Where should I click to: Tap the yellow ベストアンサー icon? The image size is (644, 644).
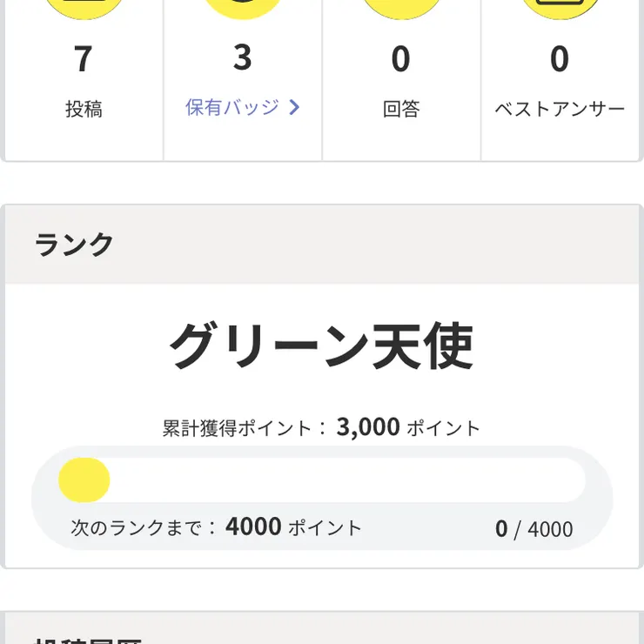[x=560, y=7]
